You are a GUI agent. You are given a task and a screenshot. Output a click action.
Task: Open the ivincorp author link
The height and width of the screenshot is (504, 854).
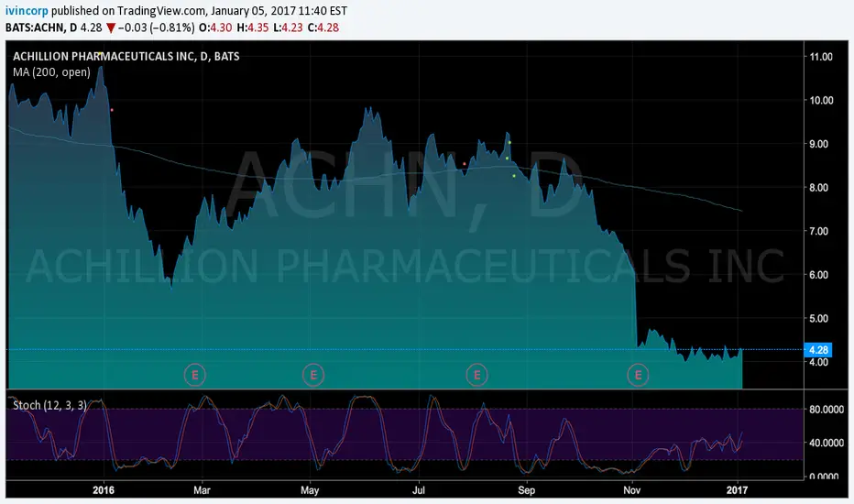click(27, 10)
